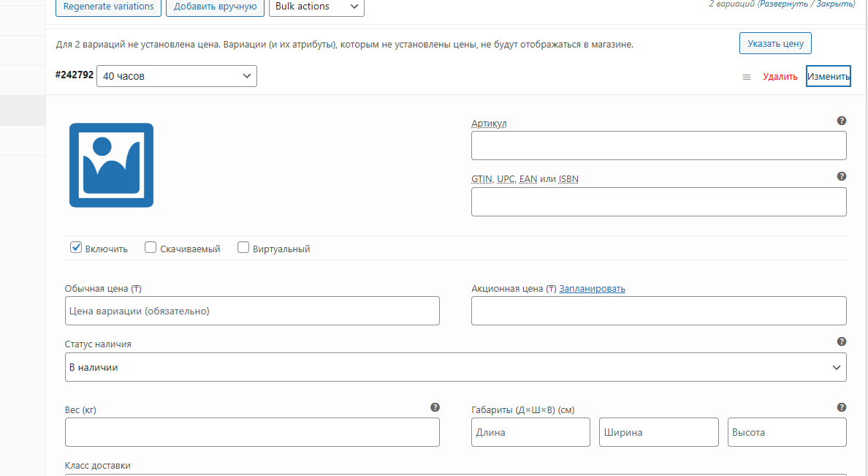Open the Запланировать sale schedule link
Image resolution: width=868 pixels, height=476 pixels.
click(592, 289)
